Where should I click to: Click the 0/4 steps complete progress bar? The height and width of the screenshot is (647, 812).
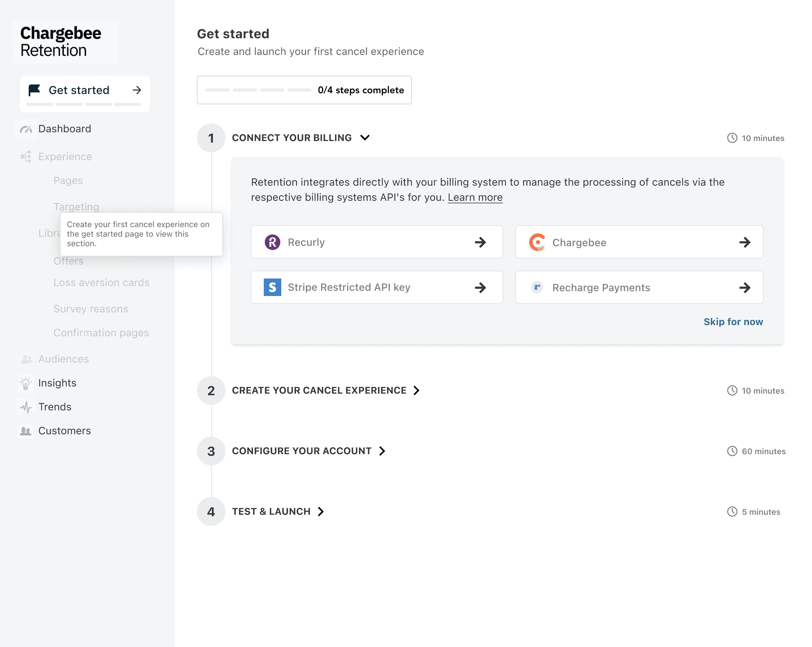tap(304, 90)
